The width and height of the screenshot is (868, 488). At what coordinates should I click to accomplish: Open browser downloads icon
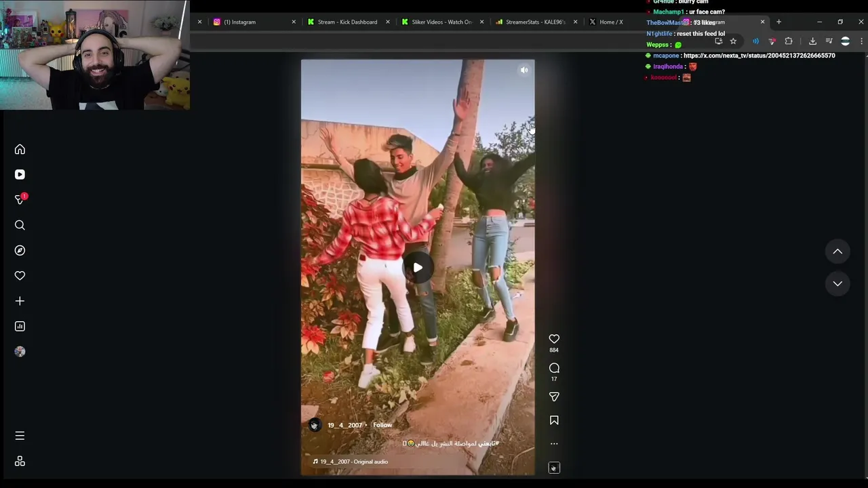[x=812, y=41]
